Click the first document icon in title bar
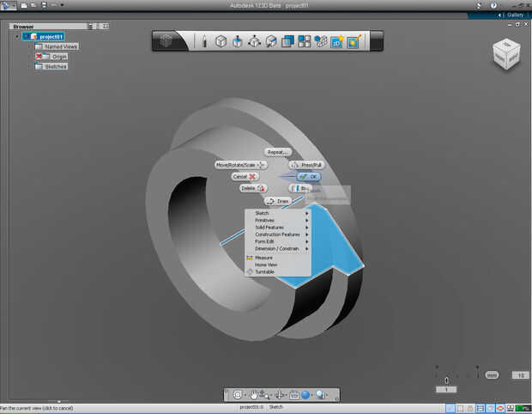Screen dimensions: 532x414 [24, 5]
